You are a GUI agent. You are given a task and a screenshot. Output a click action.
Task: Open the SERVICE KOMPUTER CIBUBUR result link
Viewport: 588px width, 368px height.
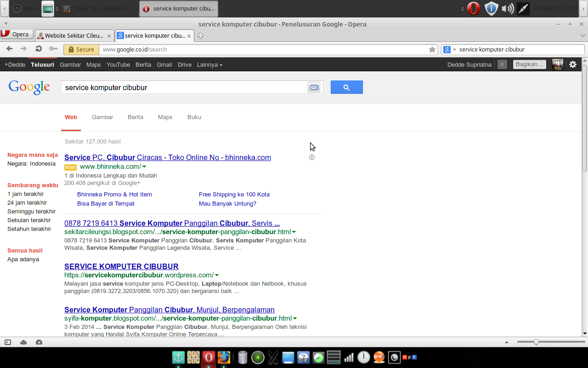[x=121, y=266]
